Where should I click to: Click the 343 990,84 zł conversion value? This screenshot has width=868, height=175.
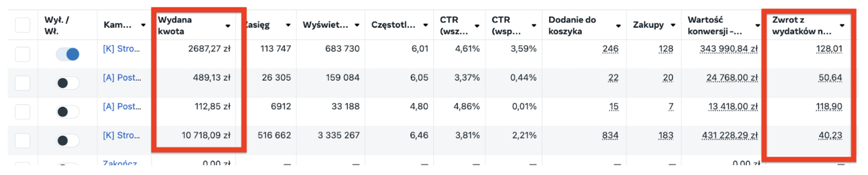coord(728,49)
